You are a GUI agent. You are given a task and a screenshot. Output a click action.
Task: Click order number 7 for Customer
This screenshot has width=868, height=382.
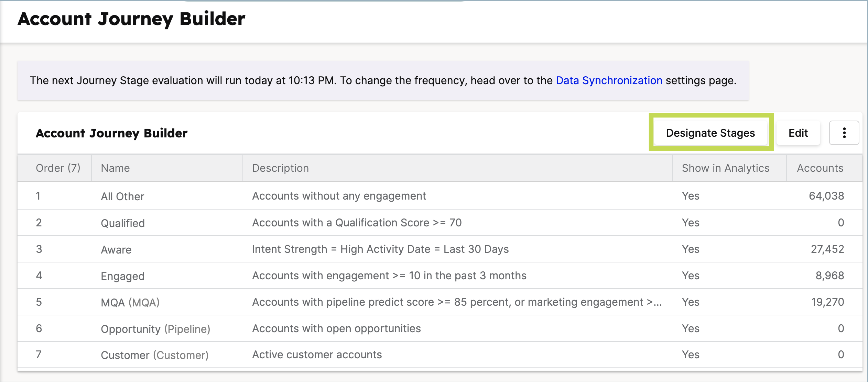[x=39, y=355]
